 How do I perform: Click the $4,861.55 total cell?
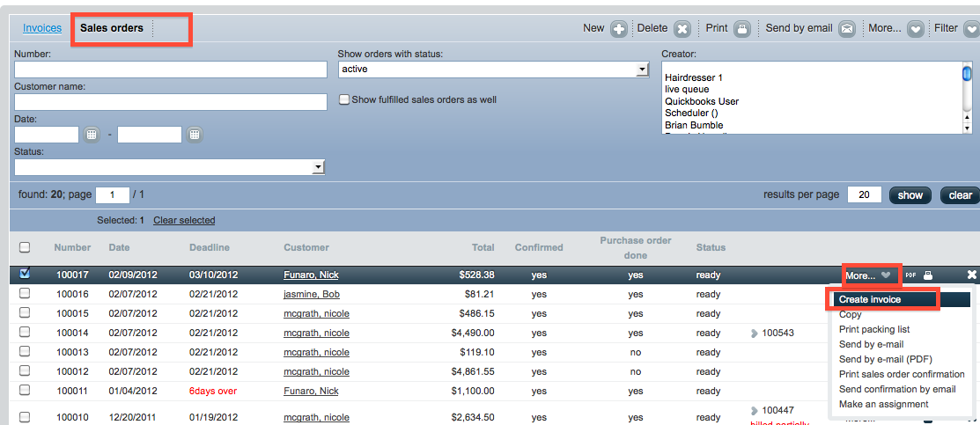473,372
